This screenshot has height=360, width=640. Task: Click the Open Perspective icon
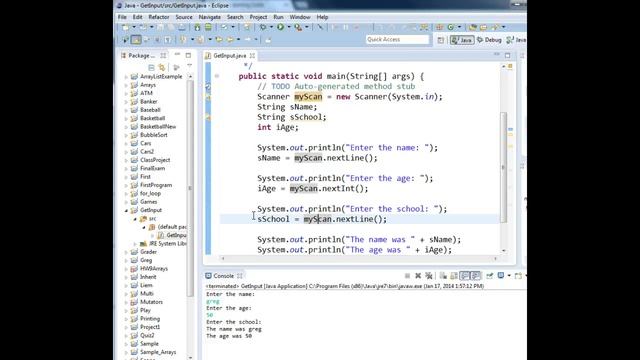tap(440, 40)
